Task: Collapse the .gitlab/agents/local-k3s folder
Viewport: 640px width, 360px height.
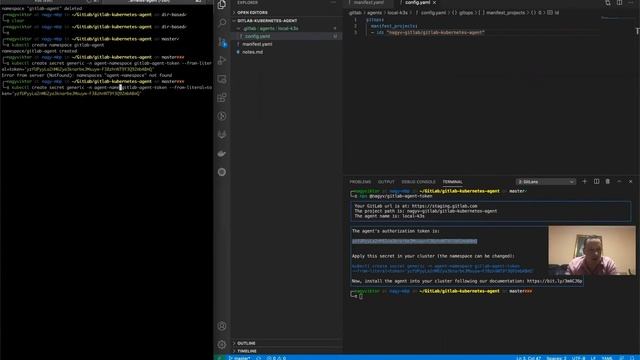Action: click(x=286, y=29)
